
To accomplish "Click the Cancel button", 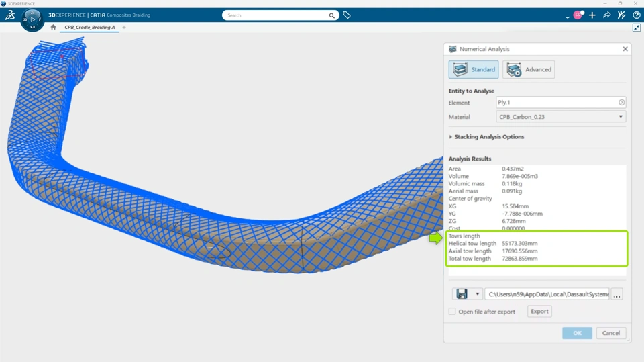I will (610, 333).
